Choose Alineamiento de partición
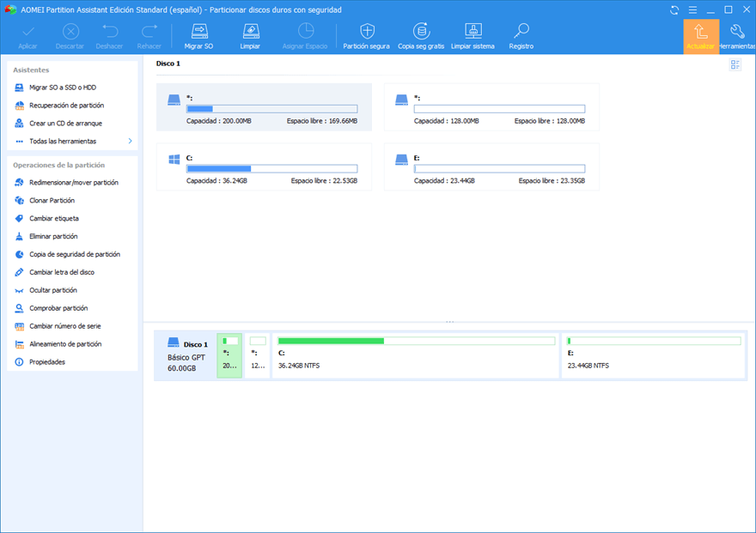The width and height of the screenshot is (756, 533). [x=65, y=344]
